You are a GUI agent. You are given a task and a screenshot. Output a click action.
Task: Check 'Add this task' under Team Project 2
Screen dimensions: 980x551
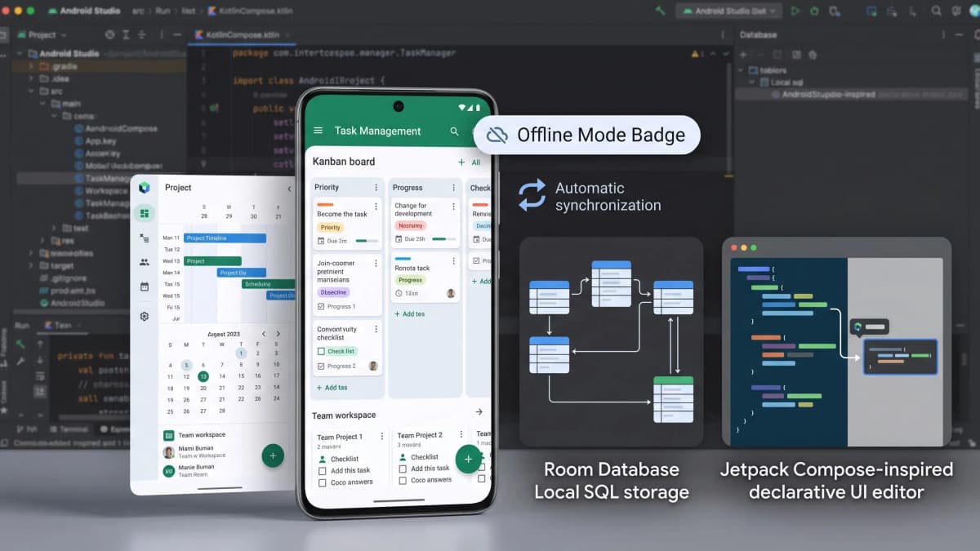click(x=402, y=469)
